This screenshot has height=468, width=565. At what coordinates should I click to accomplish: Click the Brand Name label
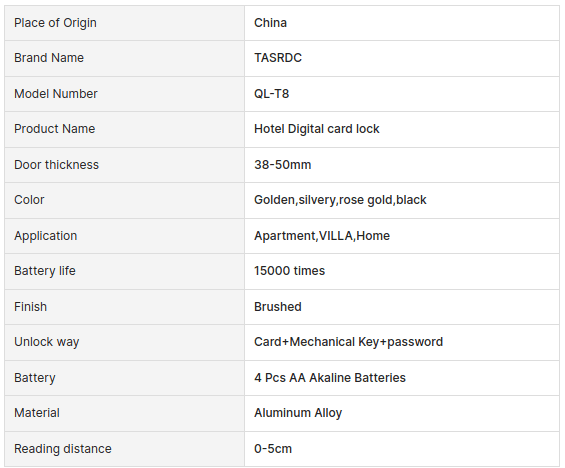coord(49,58)
